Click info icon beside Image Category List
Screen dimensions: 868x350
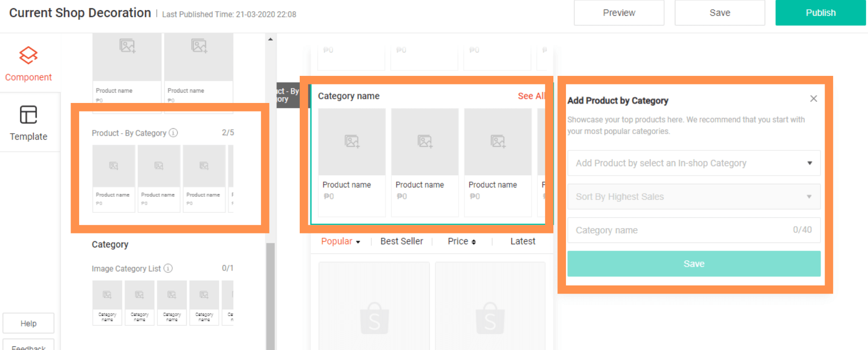point(168,268)
